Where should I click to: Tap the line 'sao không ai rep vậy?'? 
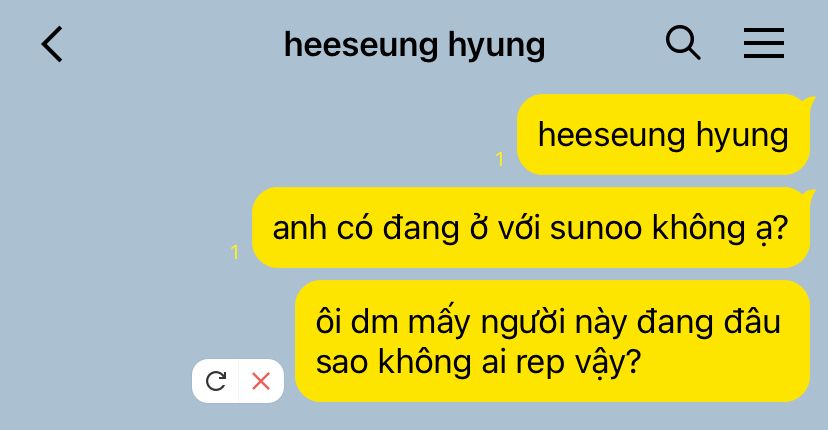click(x=478, y=362)
